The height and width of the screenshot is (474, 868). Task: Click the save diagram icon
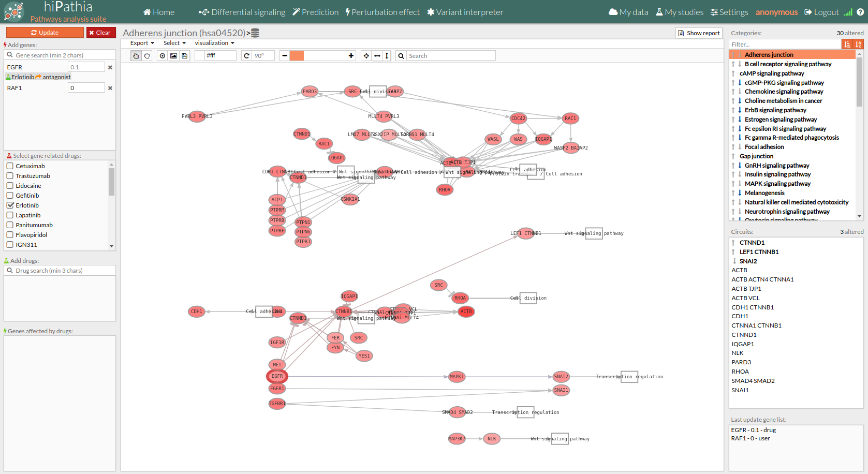[x=184, y=56]
